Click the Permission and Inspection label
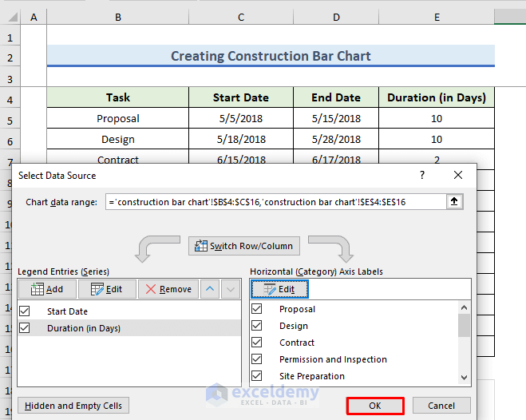Screen dimensions: 526x420 [x=333, y=359]
